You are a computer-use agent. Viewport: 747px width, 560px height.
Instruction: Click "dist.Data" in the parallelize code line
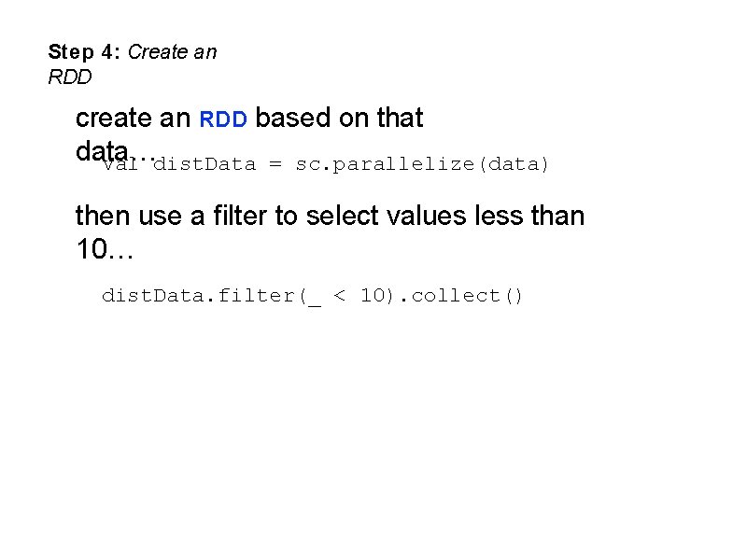[x=204, y=164]
